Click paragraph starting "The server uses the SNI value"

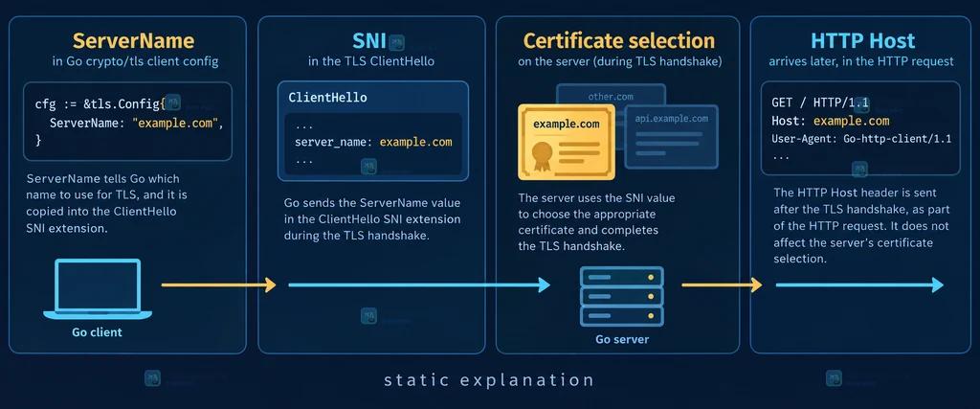point(597,222)
